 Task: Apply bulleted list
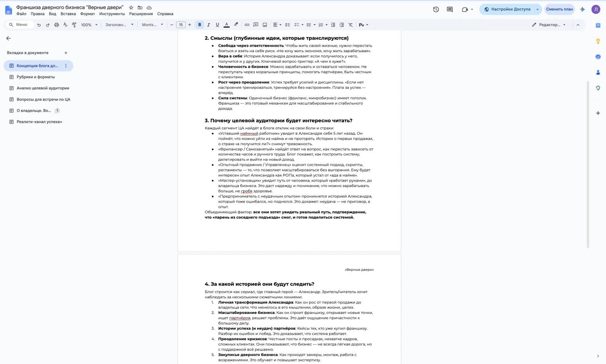[x=309, y=25]
